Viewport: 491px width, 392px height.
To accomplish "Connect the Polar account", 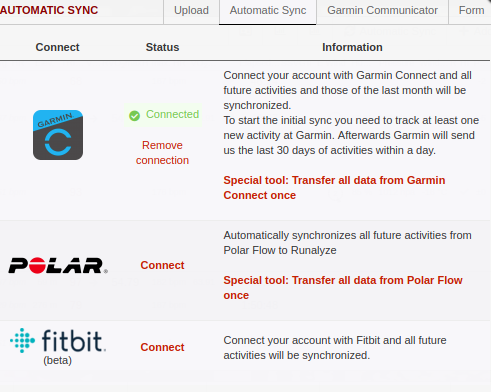I will click(x=162, y=265).
